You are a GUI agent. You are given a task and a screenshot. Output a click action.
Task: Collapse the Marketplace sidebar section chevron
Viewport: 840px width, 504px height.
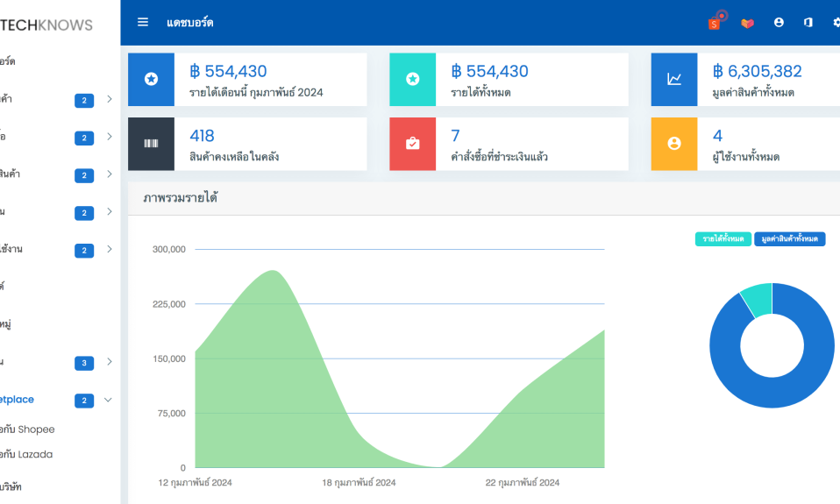pos(108,400)
